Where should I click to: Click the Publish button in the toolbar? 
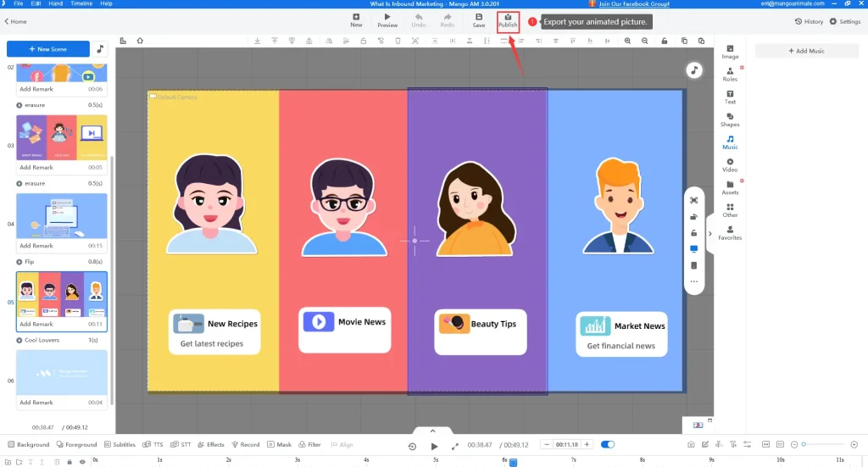click(508, 20)
